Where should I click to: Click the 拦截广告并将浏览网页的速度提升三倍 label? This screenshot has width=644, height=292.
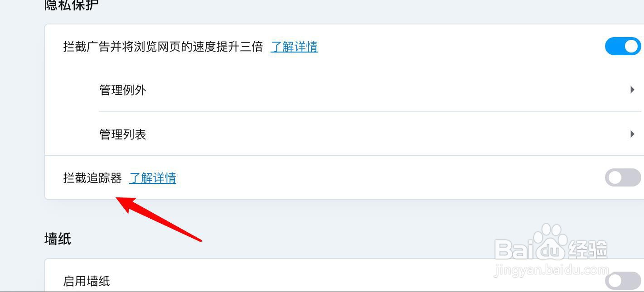(163, 47)
